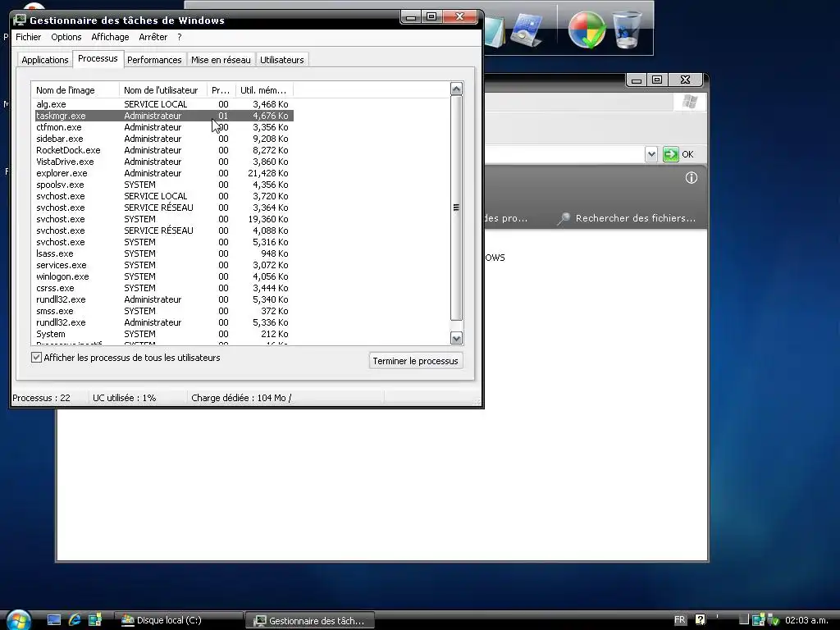Sort by Nom de l'image column
This screenshot has width=840, height=630.
(x=75, y=90)
